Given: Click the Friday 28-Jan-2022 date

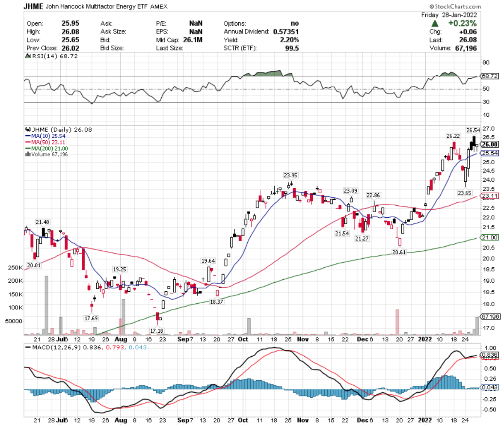Looking at the screenshot, I should tap(449, 15).
